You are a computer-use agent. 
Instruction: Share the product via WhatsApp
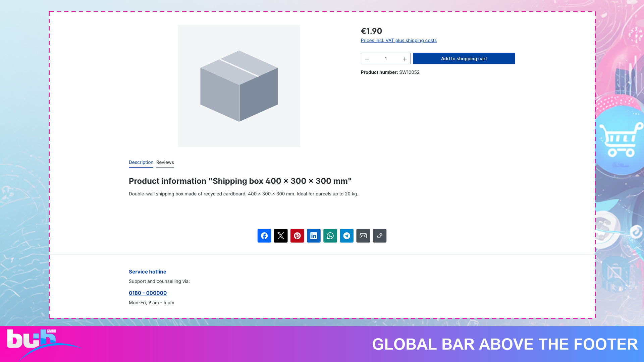330,236
